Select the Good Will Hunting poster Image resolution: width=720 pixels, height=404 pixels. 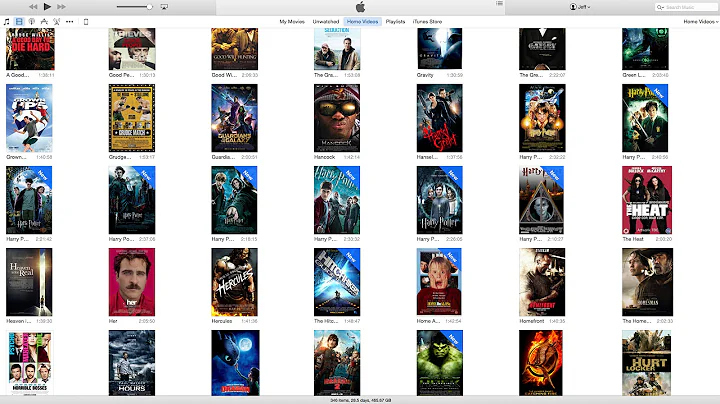(234, 49)
